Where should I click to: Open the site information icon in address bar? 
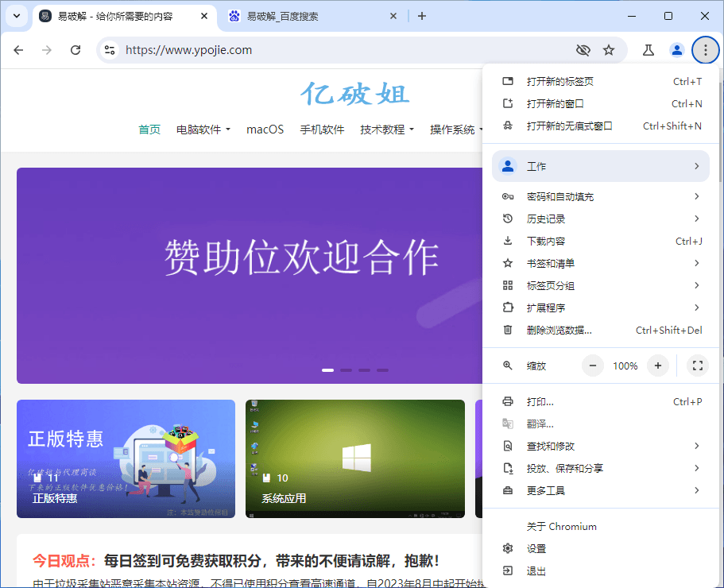click(110, 50)
